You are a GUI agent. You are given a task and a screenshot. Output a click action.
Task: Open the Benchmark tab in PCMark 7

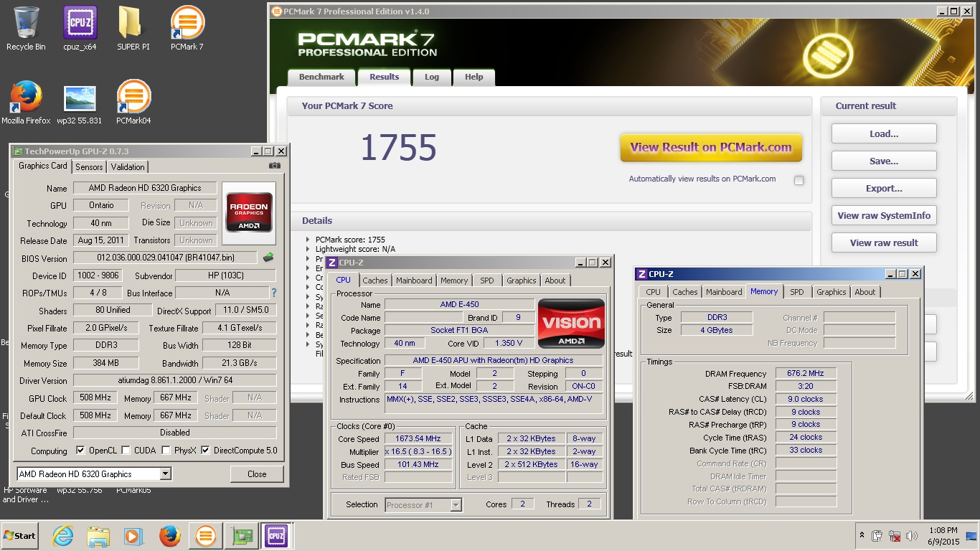(x=321, y=77)
